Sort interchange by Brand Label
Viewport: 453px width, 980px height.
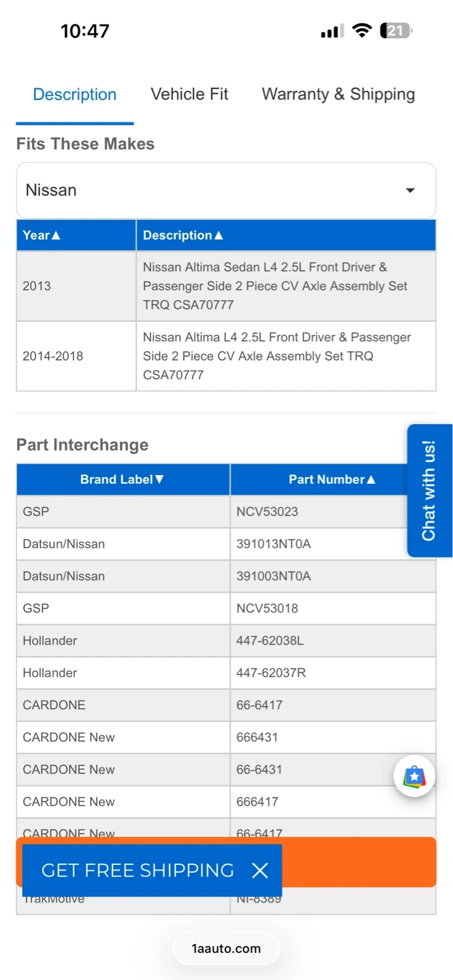[x=123, y=480]
